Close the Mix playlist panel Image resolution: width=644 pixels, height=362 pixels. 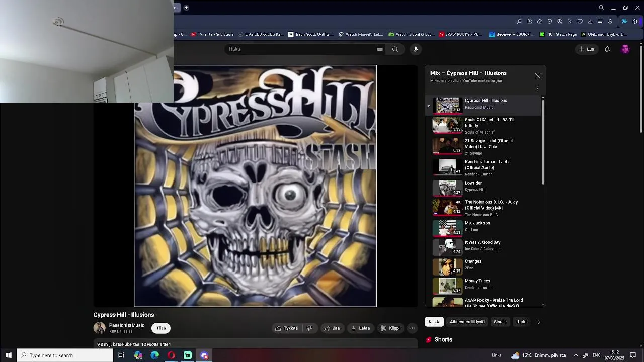[538, 76]
